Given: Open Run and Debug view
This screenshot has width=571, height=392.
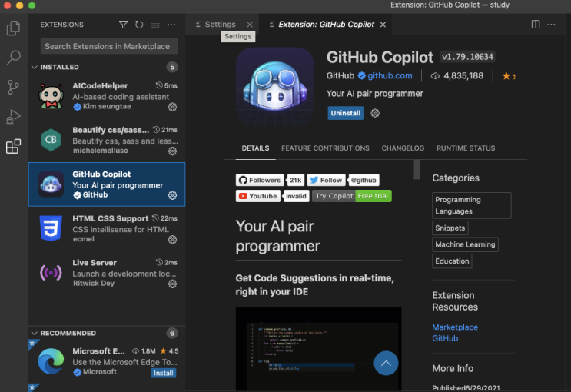Looking at the screenshot, I should click(14, 117).
